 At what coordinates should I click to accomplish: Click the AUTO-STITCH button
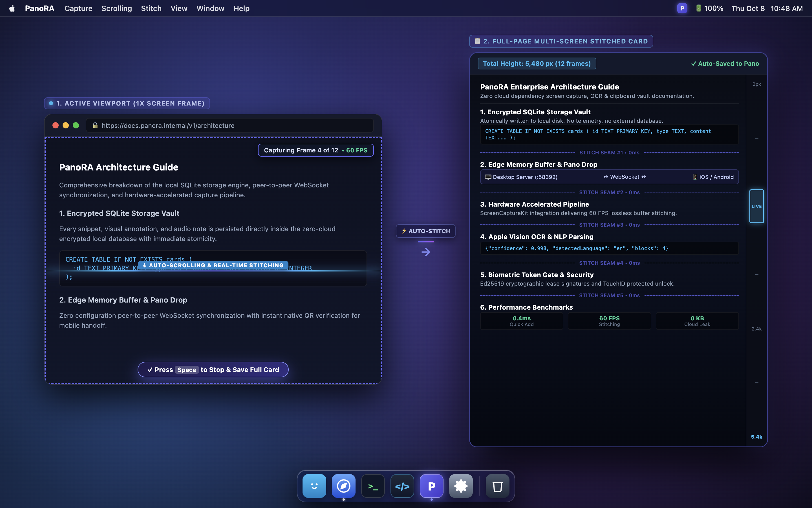coord(425,231)
